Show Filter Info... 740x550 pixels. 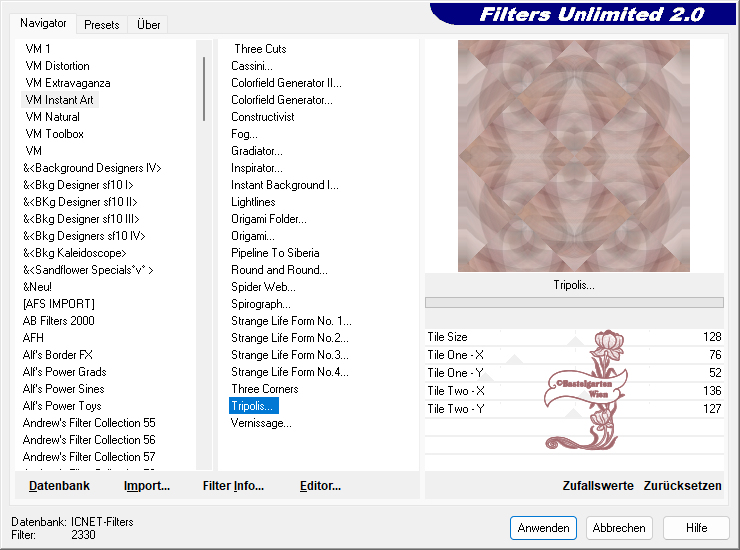tap(233, 486)
